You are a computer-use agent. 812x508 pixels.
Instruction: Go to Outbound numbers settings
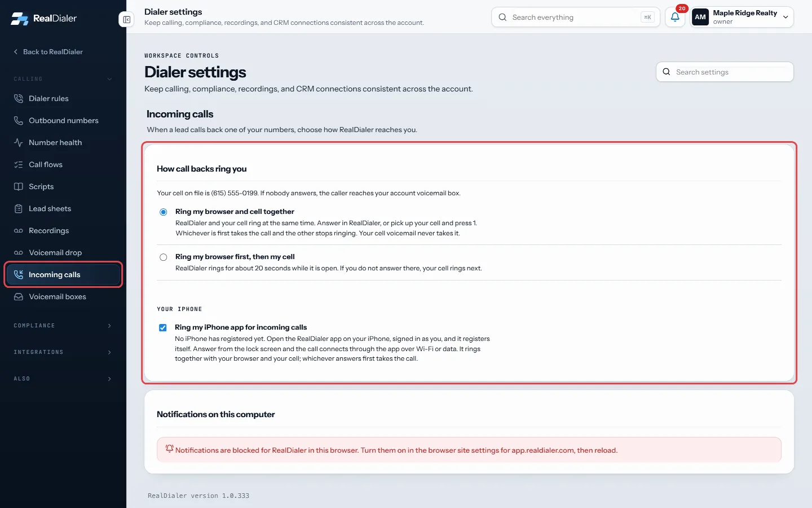click(63, 120)
